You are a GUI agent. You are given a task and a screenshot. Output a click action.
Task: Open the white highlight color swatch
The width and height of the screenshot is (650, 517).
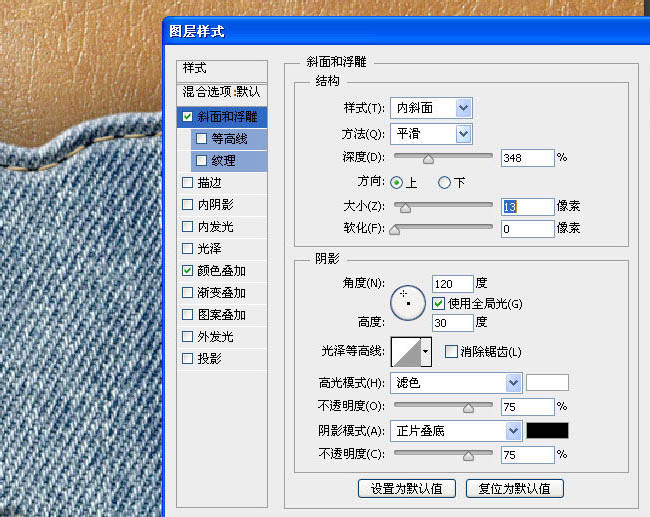(548, 383)
